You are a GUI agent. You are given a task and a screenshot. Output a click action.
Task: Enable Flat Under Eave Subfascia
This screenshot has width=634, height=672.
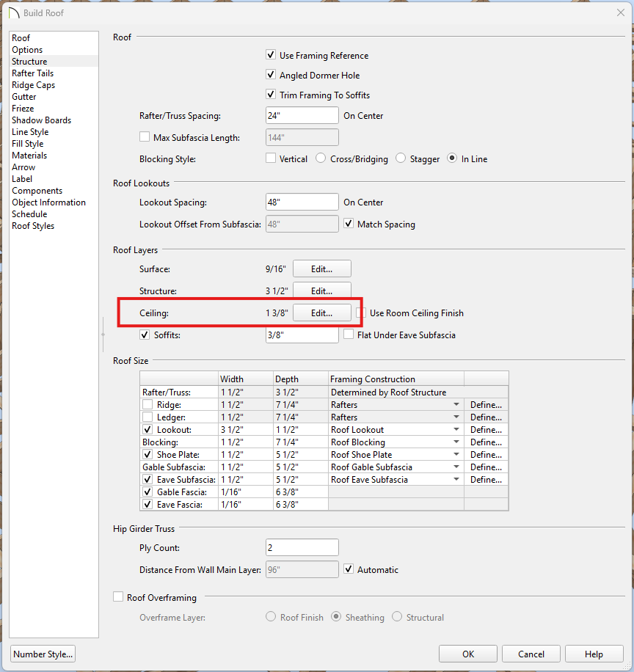point(349,335)
